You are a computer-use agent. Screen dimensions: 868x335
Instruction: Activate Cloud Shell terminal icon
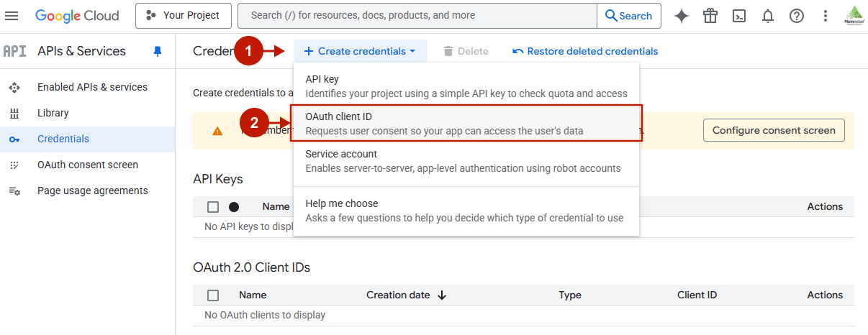point(739,16)
